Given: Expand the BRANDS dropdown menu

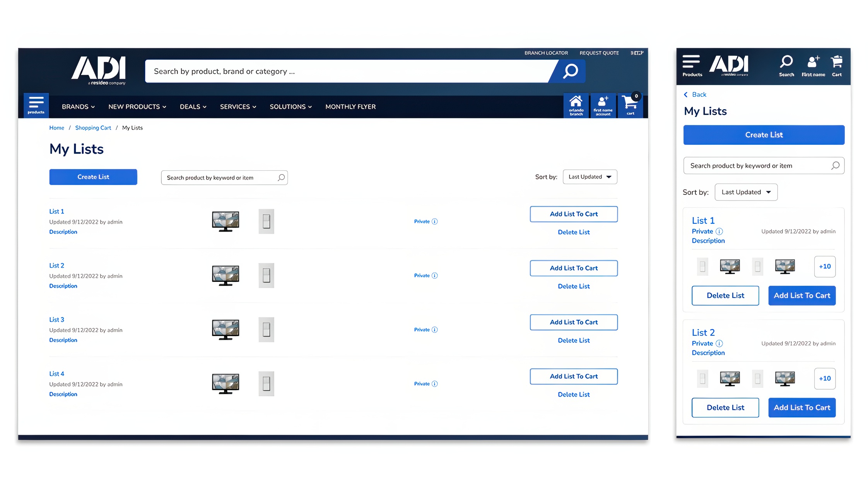Looking at the screenshot, I should point(78,107).
